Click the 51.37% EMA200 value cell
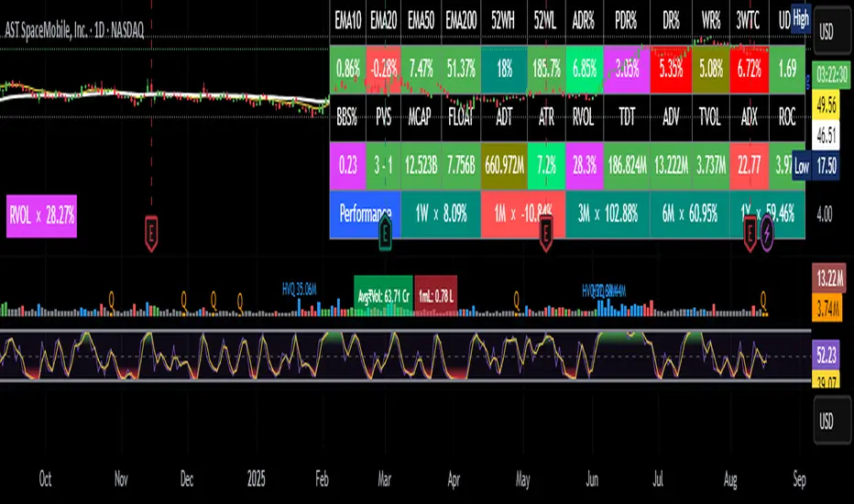 (x=461, y=70)
